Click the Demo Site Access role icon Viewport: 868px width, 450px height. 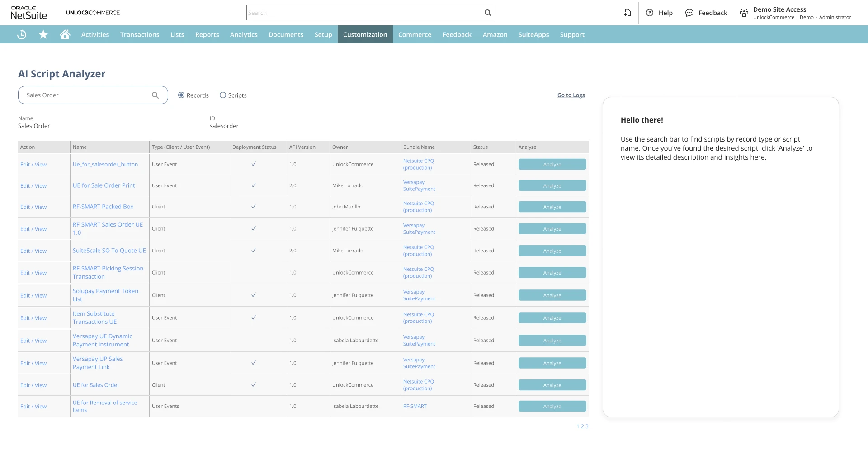pos(744,13)
